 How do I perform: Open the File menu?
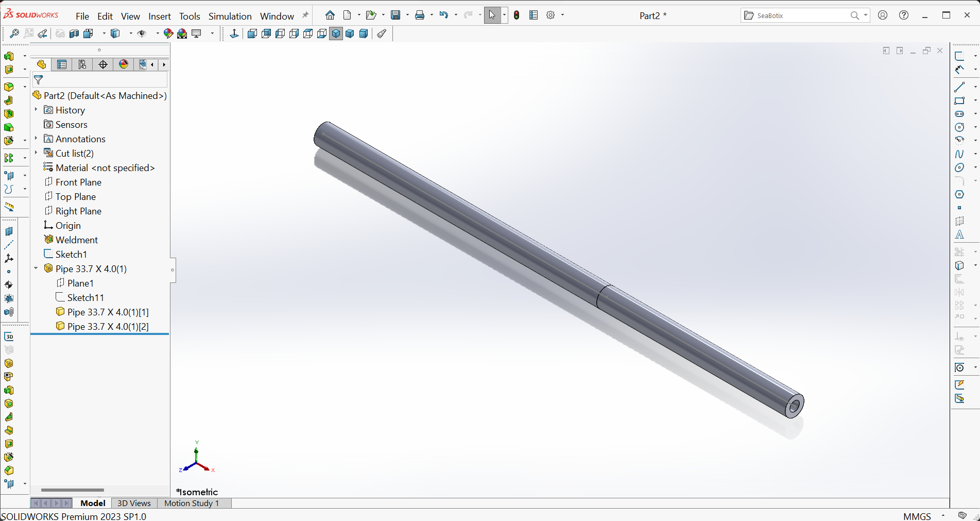pyautogui.click(x=82, y=16)
